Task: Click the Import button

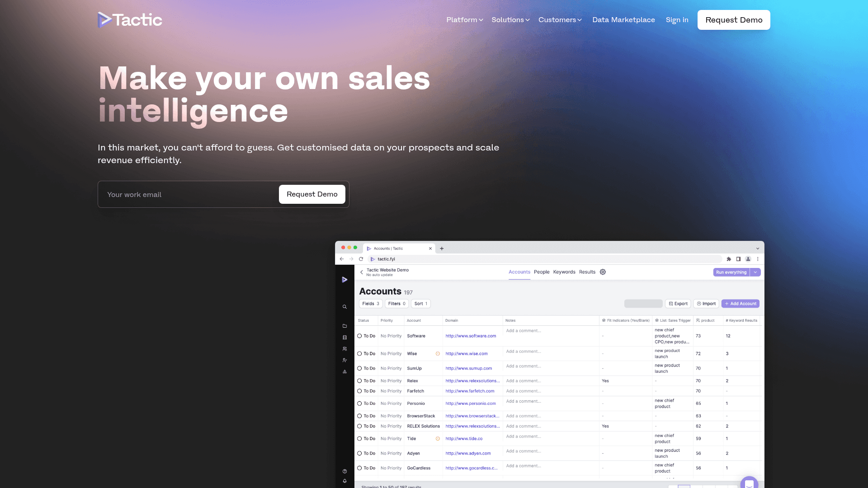Action: click(706, 304)
